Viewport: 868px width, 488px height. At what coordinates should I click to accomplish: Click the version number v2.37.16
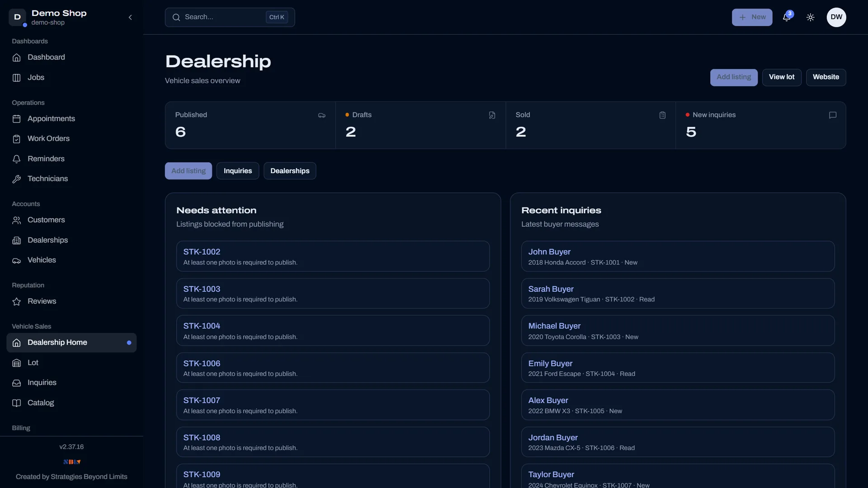[x=71, y=447]
